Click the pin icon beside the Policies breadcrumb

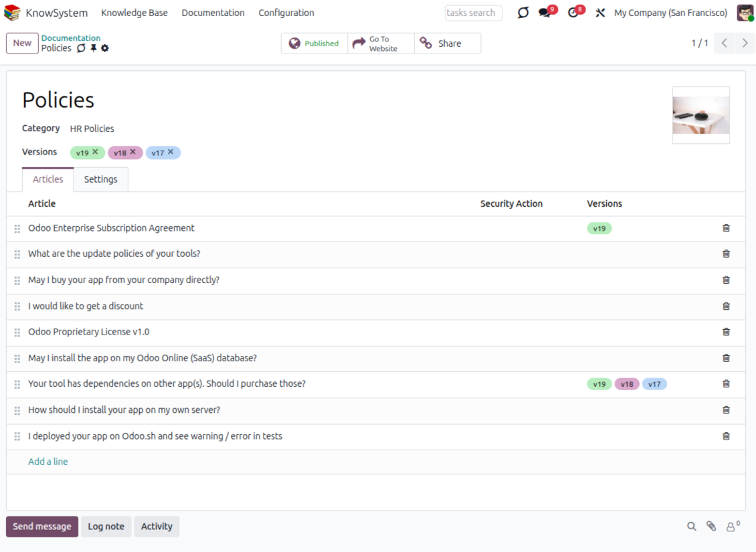94,48
